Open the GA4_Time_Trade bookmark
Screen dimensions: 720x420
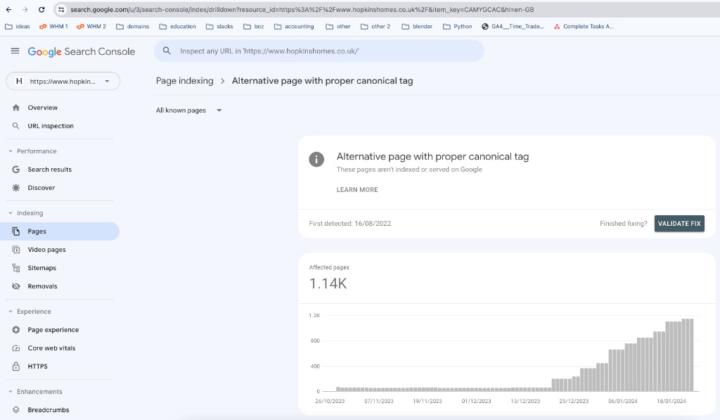(512, 27)
